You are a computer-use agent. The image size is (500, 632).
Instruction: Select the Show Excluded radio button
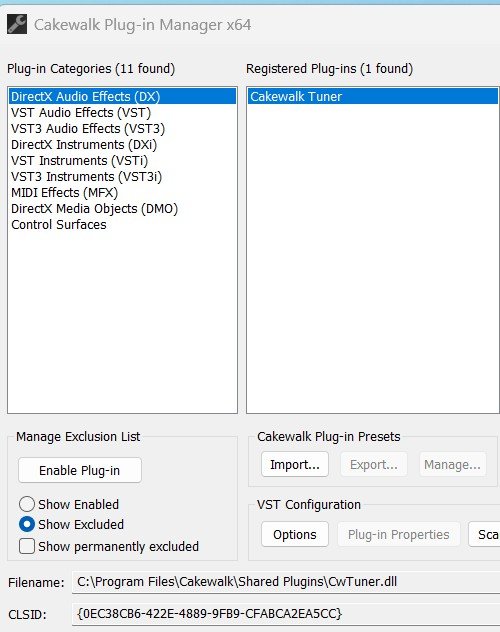click(x=27, y=524)
